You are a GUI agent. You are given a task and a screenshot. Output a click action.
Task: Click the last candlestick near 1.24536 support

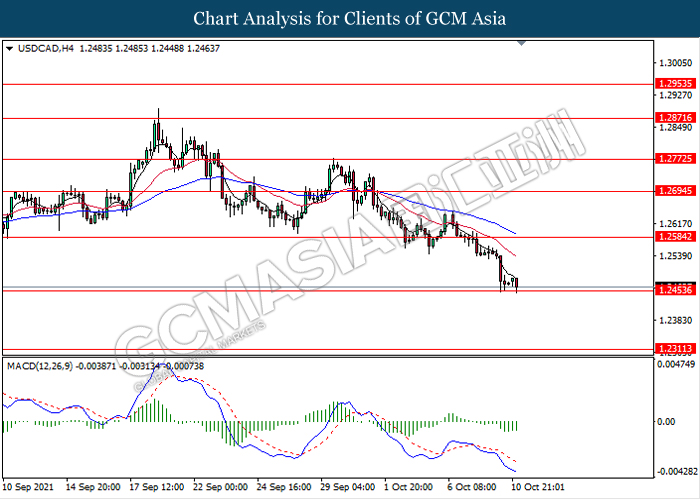517,284
